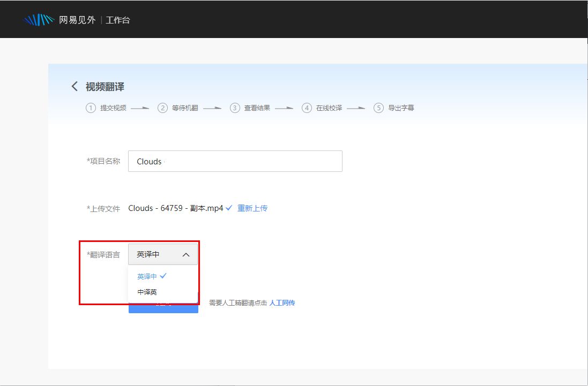Open the 英译中 language combo box
This screenshot has height=386, width=588.
163,255
